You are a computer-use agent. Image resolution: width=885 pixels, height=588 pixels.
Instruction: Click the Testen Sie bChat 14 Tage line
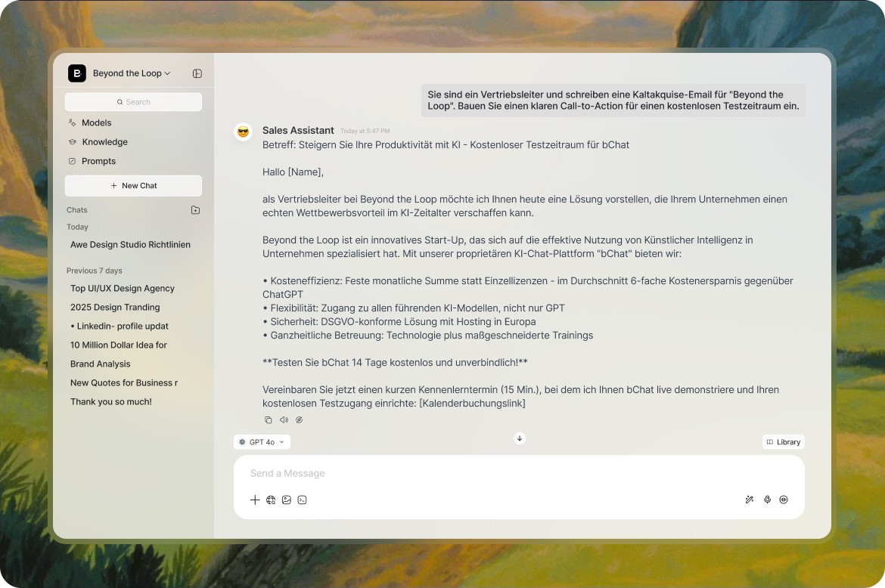pos(395,363)
